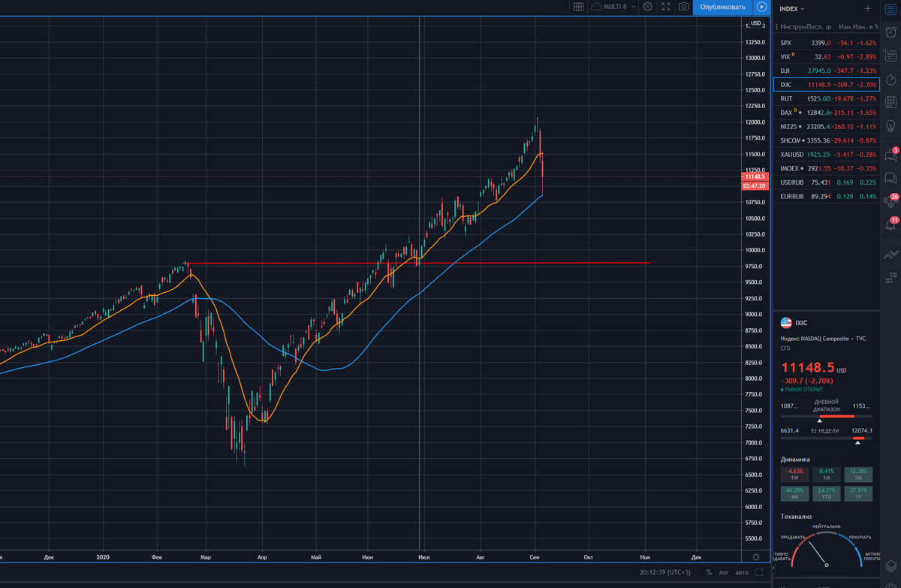The width and height of the screenshot is (901, 588).
Task: Open the chart layout grid selector
Action: pyautogui.click(x=578, y=7)
